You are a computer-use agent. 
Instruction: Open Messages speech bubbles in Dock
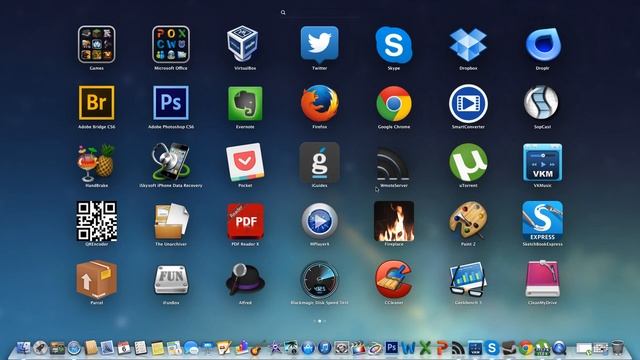pos(191,348)
